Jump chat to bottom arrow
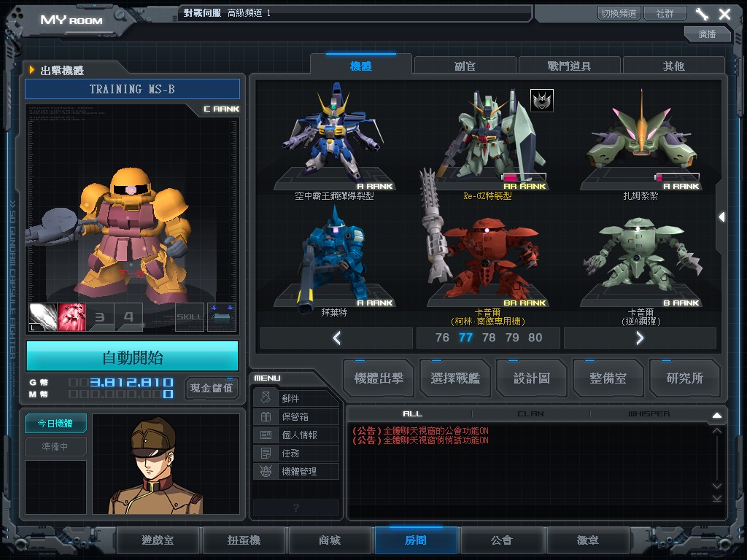 [x=717, y=499]
